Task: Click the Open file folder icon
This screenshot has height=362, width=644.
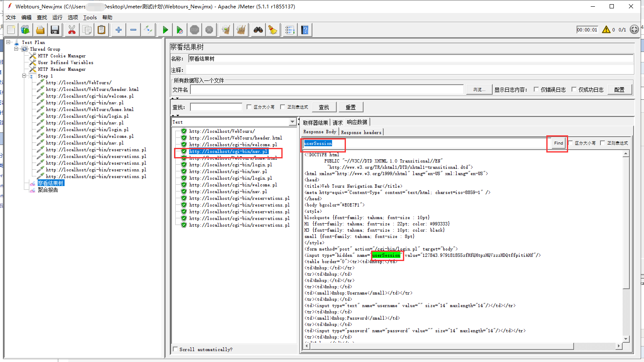Action: point(40,30)
